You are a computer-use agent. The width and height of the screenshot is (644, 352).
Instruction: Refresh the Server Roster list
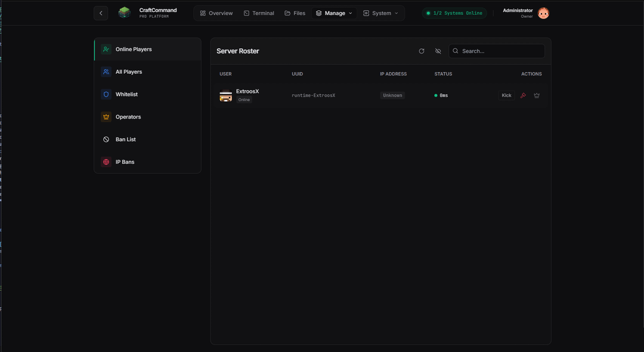pos(422,51)
